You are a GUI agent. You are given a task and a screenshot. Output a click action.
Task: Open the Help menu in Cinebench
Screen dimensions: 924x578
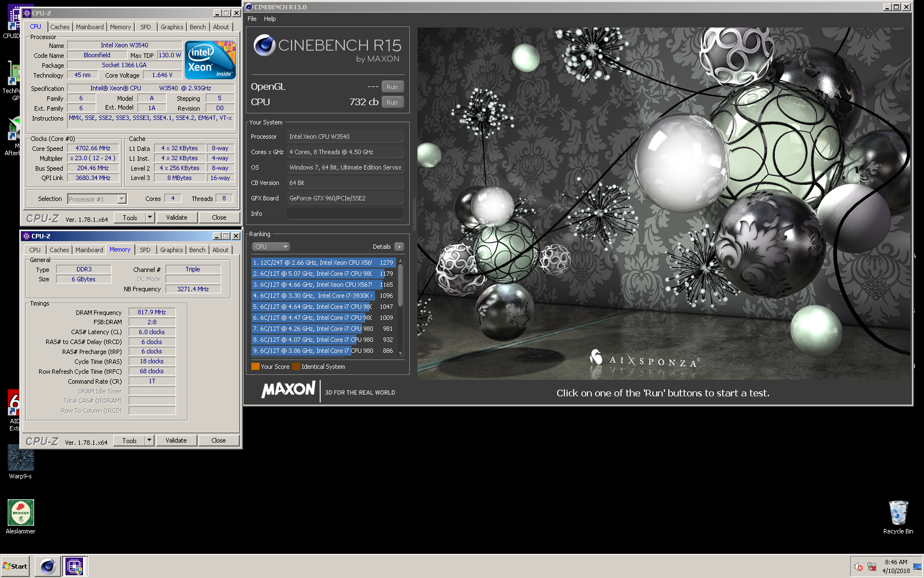[269, 19]
